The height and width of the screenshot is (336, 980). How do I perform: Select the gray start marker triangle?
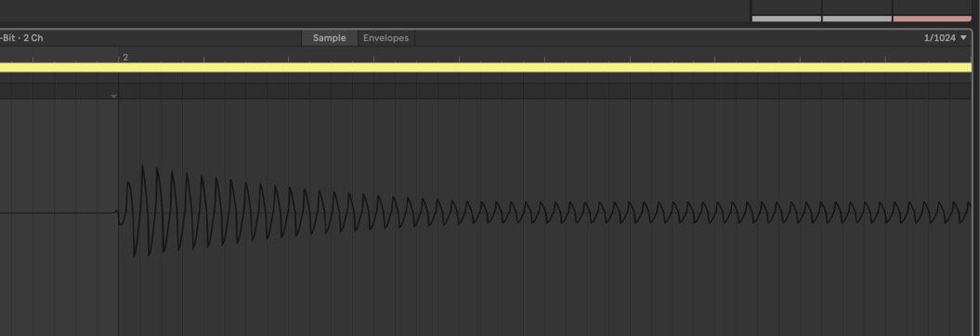pyautogui.click(x=113, y=97)
